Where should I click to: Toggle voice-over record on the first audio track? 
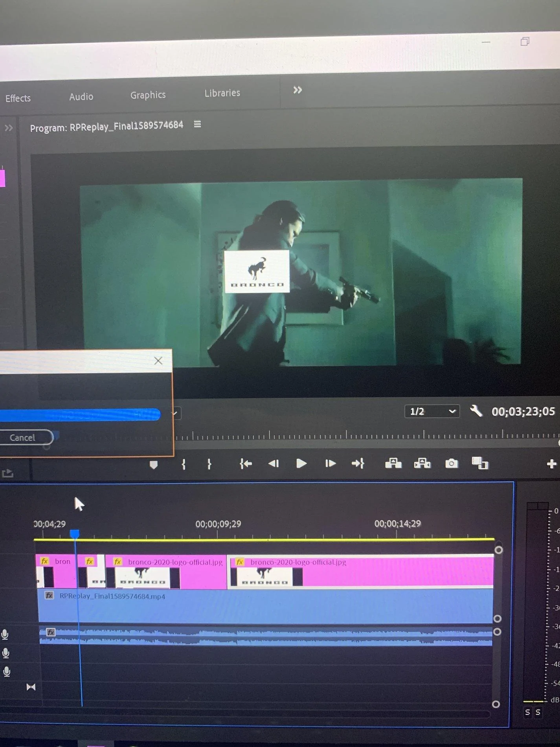5,634
